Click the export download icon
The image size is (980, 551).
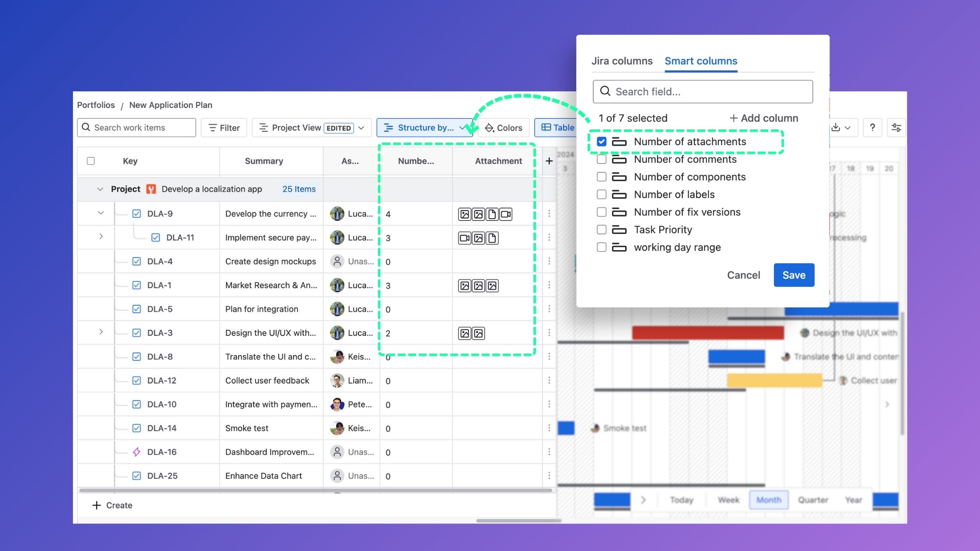pyautogui.click(x=836, y=127)
